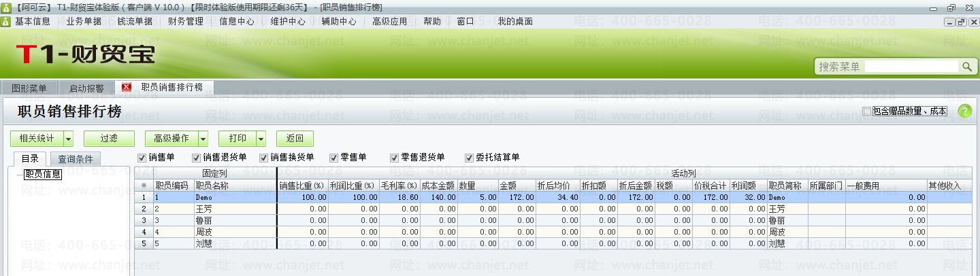Uncheck the 委托结算单 checkbox
The height and width of the screenshot is (276, 980).
tap(469, 158)
